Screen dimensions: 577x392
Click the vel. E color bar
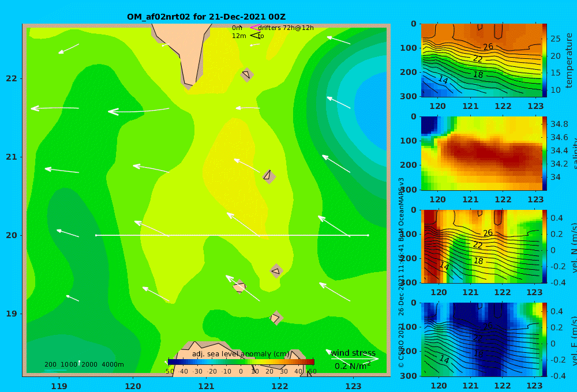[544, 340]
